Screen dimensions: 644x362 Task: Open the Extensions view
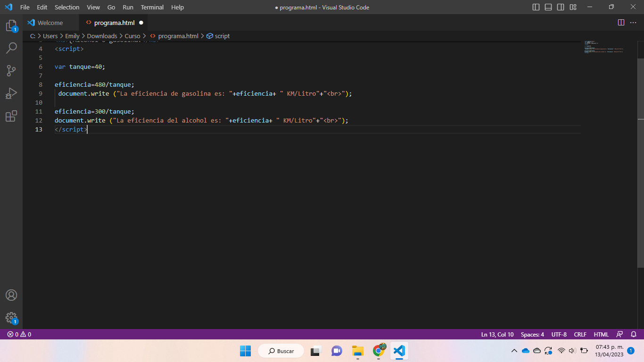coord(11,116)
